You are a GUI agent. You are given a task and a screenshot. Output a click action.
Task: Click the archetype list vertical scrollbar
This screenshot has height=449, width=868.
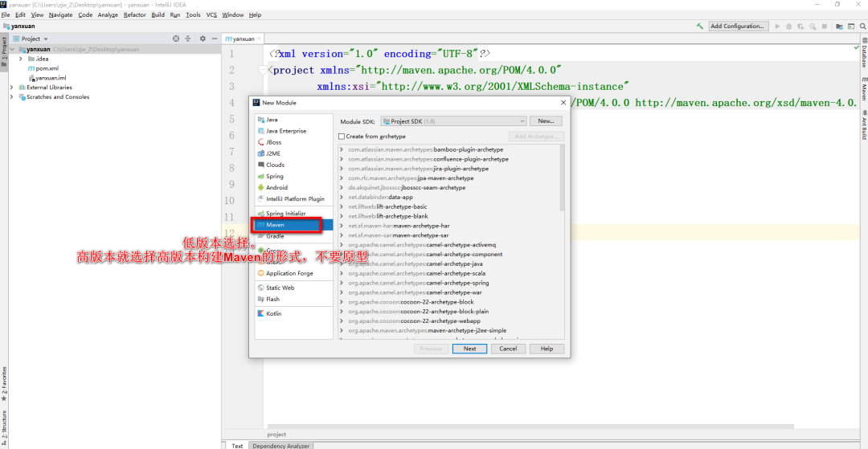click(x=562, y=177)
